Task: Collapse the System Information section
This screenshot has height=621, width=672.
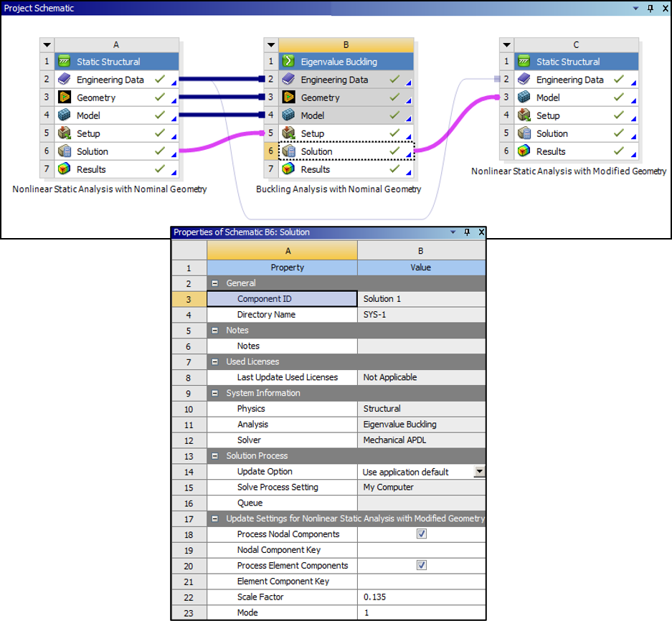Action: (215, 393)
